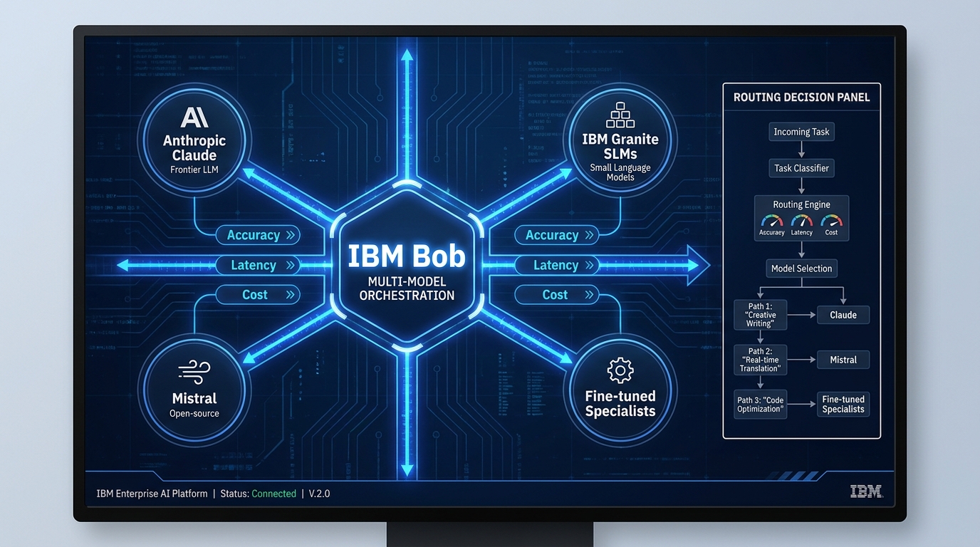Image resolution: width=980 pixels, height=547 pixels.
Task: Click the "Mistral" title in the circular node
Action: pos(194,399)
